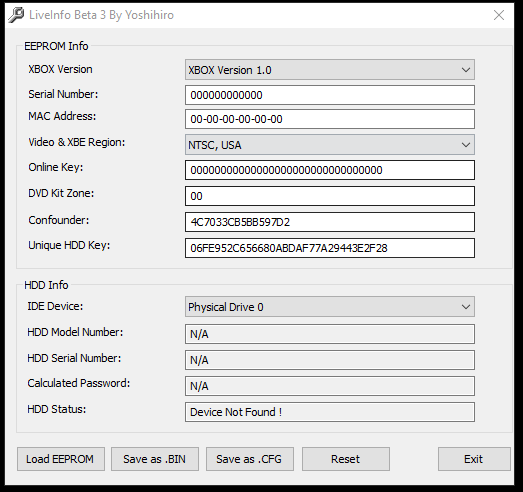The height and width of the screenshot is (492, 523).
Task: Reset all fields with Reset button
Action: 346,459
